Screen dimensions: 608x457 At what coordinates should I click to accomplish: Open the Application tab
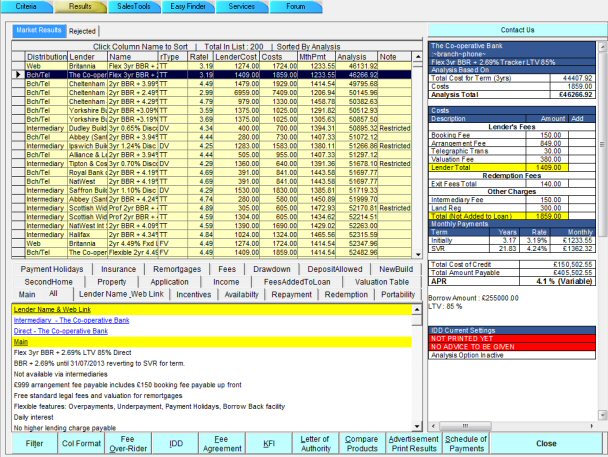click(169, 282)
